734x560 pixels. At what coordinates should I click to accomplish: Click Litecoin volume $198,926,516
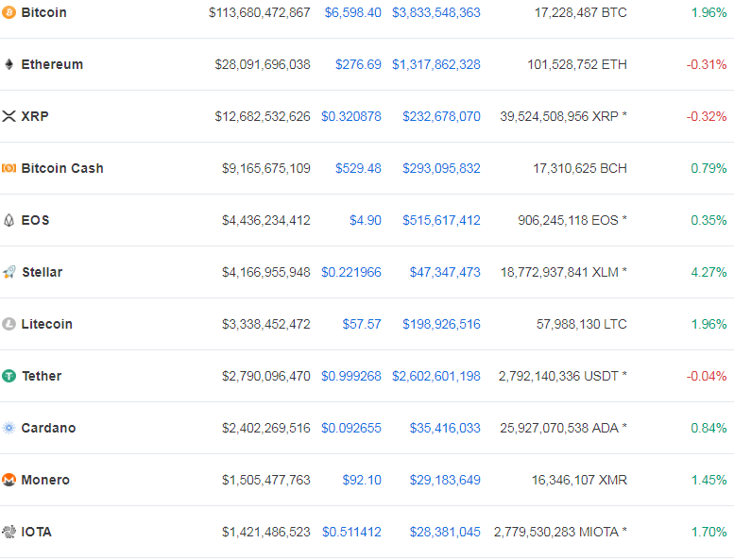pyautogui.click(x=441, y=324)
